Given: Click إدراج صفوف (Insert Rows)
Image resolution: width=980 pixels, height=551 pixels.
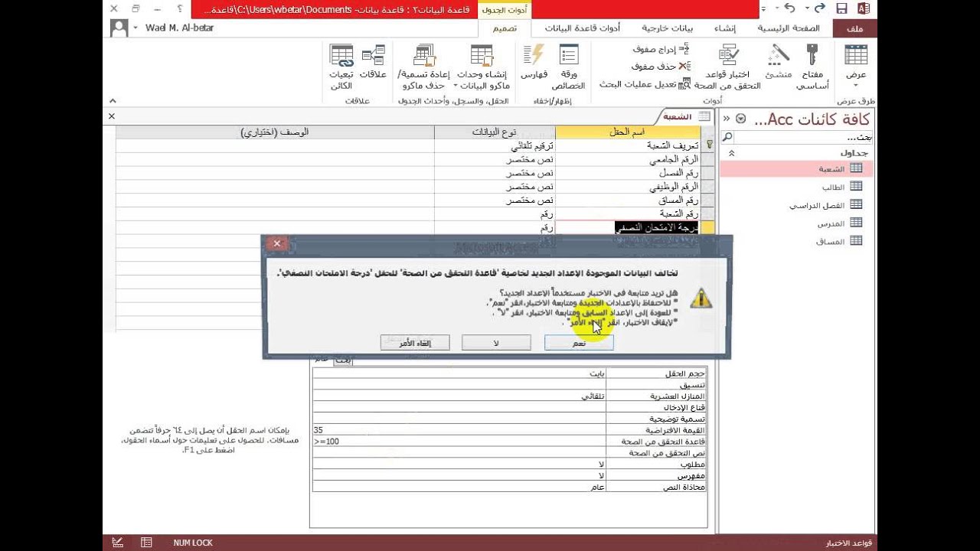Looking at the screenshot, I should 662,49.
